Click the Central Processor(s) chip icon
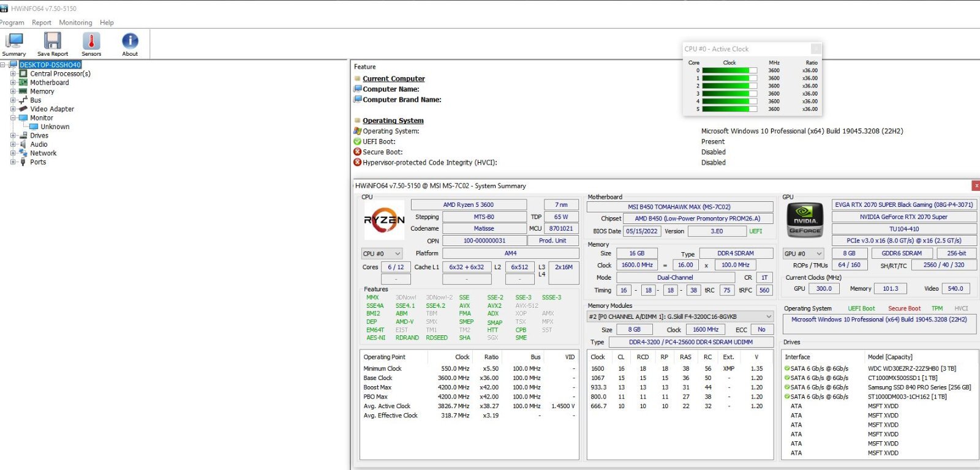Viewport: 980px width, 470px height. 23,73
